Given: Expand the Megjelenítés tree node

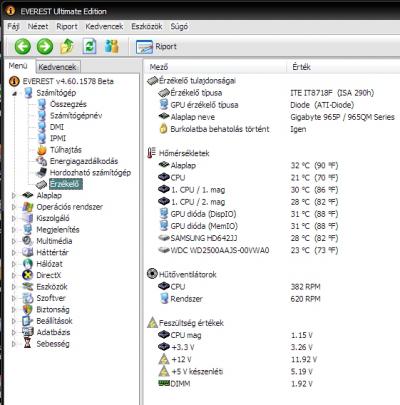Looking at the screenshot, I should click(x=14, y=230).
